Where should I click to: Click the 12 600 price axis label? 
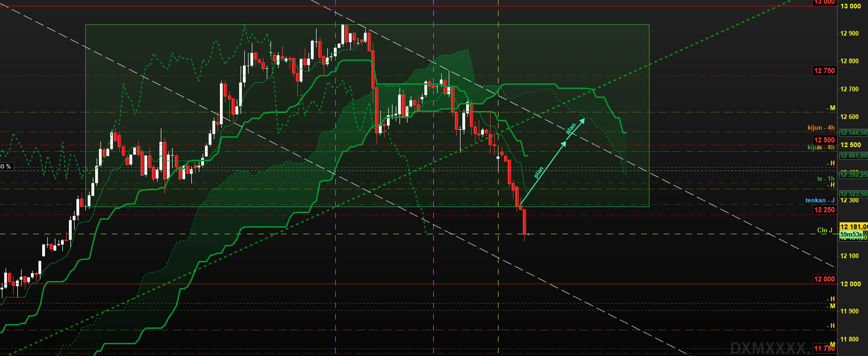point(850,117)
